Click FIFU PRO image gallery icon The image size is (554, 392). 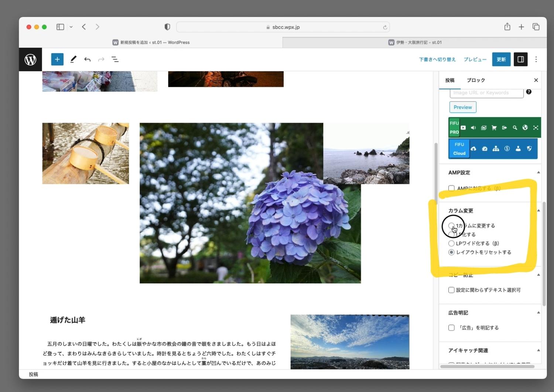click(484, 128)
